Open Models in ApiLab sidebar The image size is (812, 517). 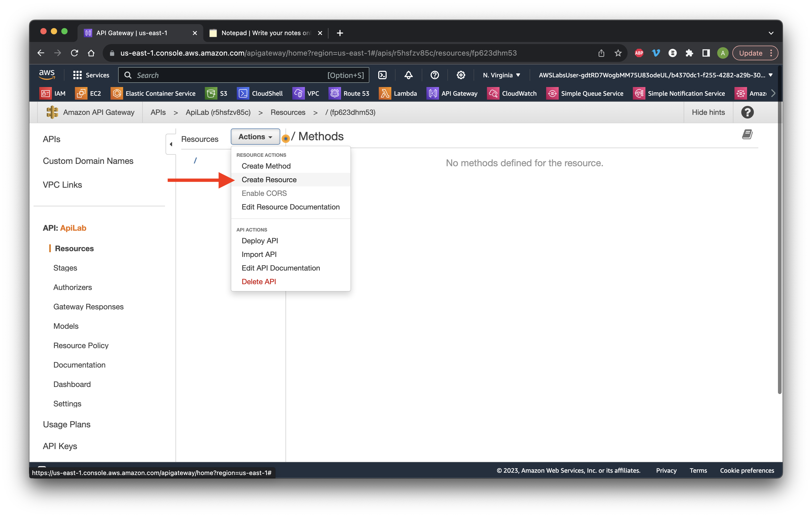[66, 326]
